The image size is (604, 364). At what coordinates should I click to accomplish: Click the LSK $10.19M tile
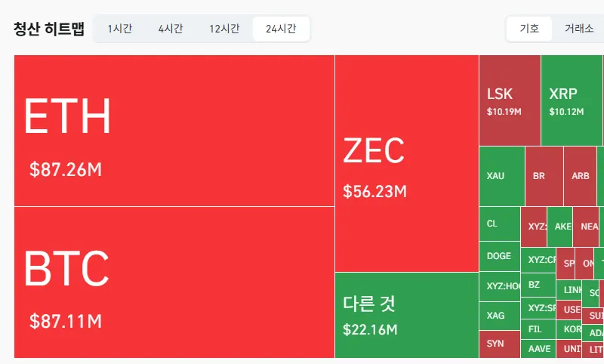tap(510, 100)
